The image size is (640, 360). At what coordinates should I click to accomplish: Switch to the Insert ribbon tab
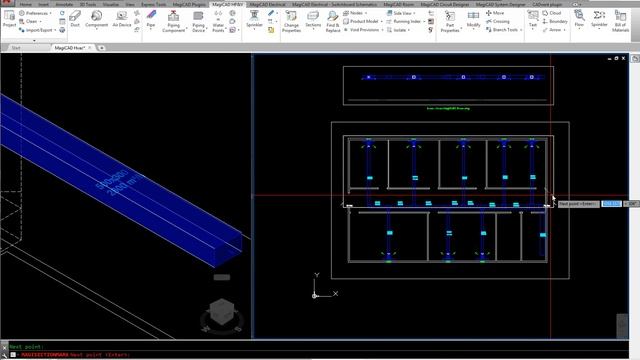coord(43,4)
